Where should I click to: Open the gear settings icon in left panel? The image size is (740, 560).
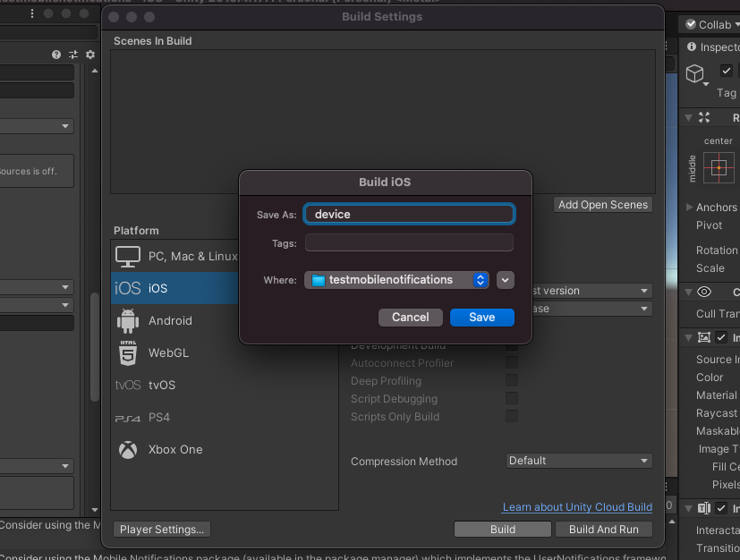click(x=90, y=55)
